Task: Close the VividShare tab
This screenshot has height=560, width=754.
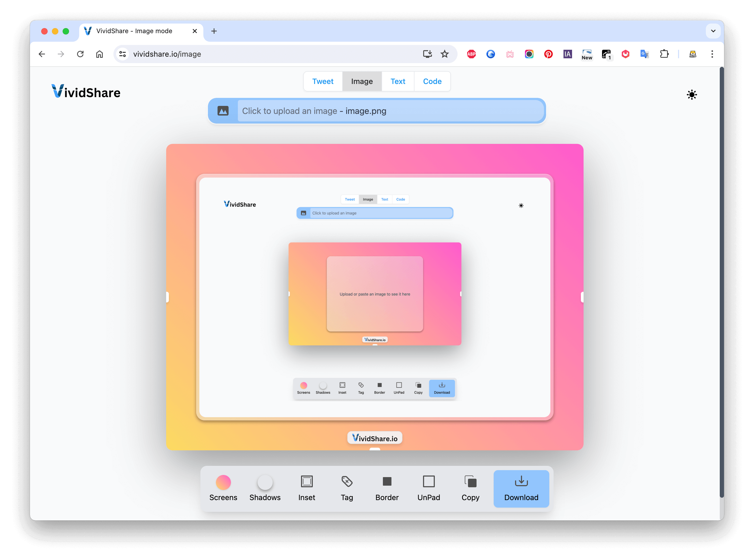Action: pyautogui.click(x=195, y=31)
